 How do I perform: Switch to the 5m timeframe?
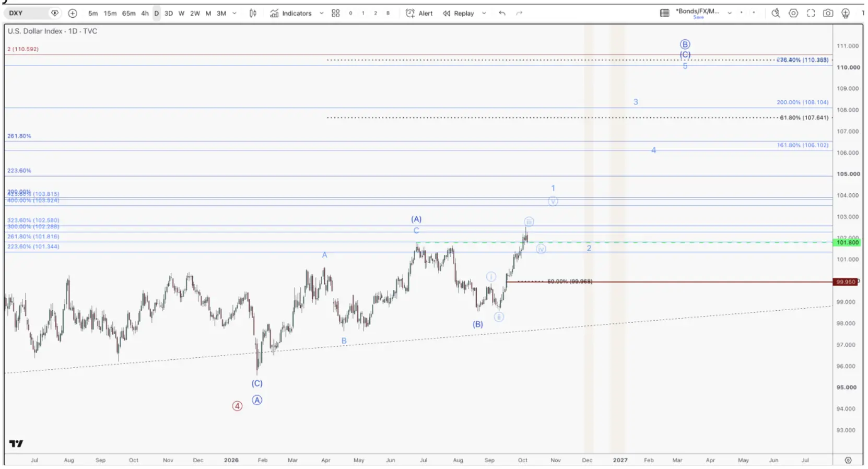click(x=93, y=14)
